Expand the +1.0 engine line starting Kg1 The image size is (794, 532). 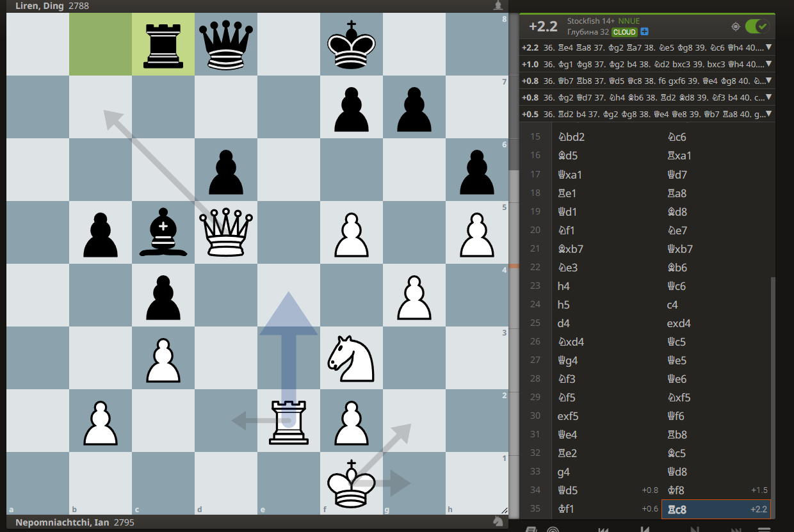[768, 65]
